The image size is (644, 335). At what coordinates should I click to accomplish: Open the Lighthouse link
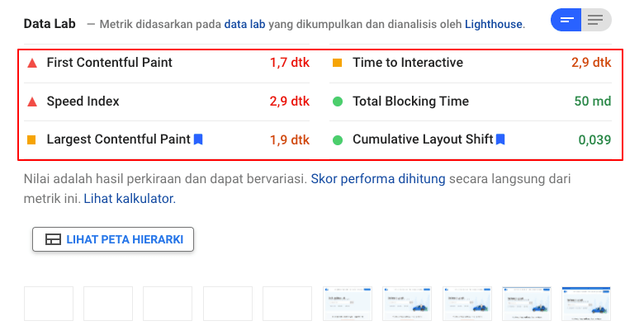494,25
